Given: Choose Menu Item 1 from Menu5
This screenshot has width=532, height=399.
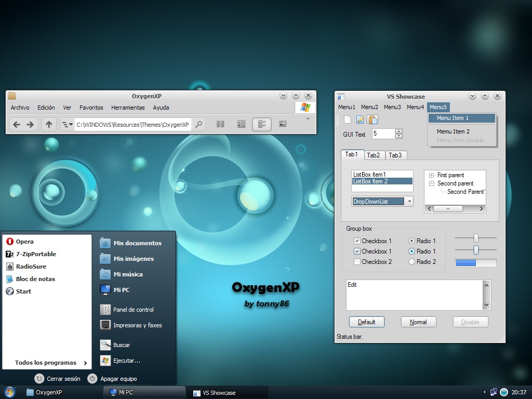Looking at the screenshot, I should [x=462, y=118].
